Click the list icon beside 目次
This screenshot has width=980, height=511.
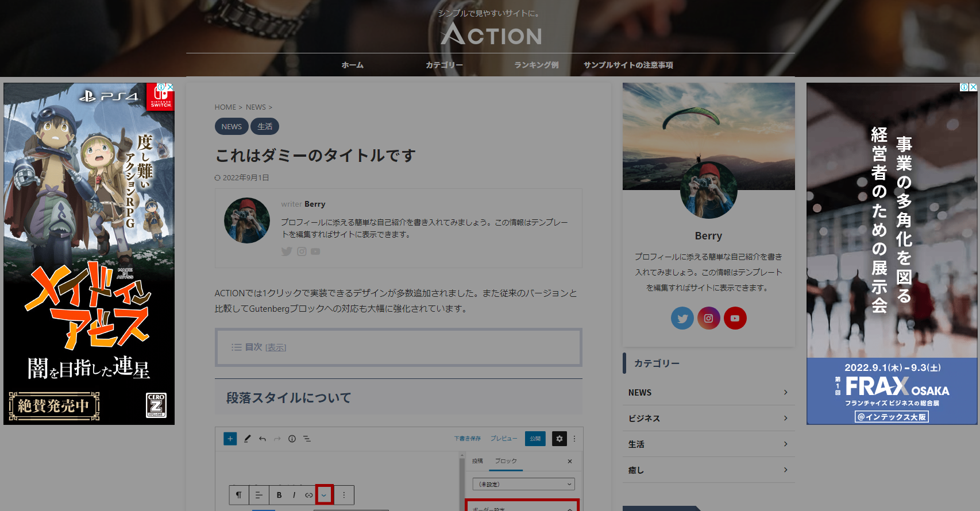236,347
